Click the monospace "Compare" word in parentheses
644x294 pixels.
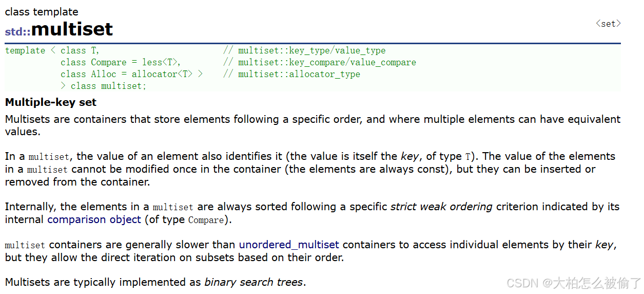(x=206, y=220)
